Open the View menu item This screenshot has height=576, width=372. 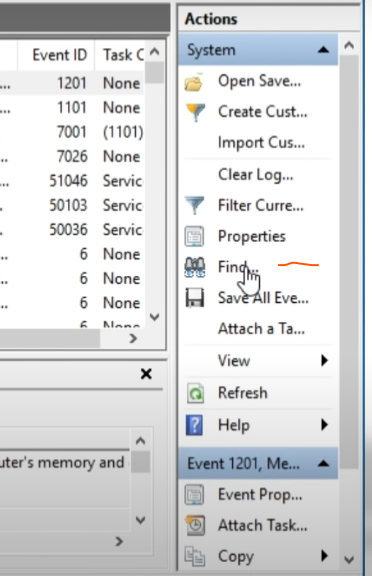[234, 361]
